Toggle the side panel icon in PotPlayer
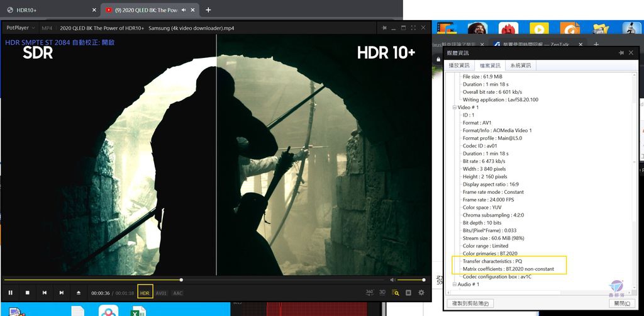The width and height of the screenshot is (644, 316). pyautogui.click(x=408, y=293)
